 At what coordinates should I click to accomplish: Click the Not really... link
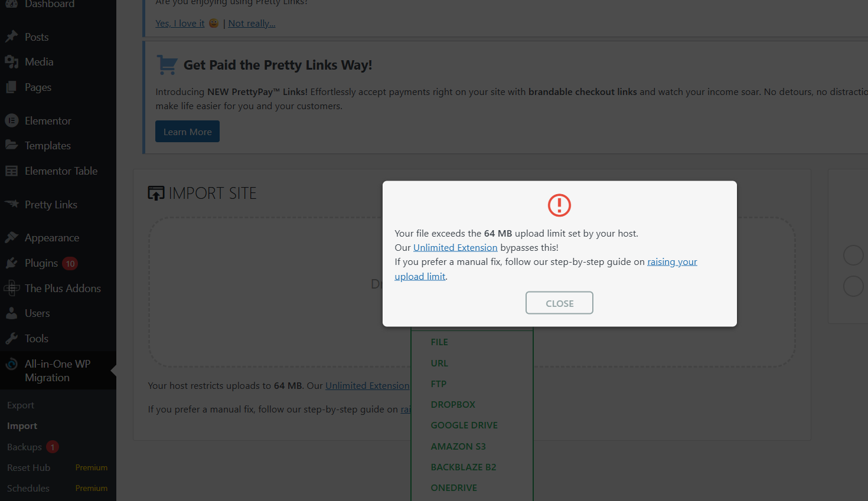[252, 24]
